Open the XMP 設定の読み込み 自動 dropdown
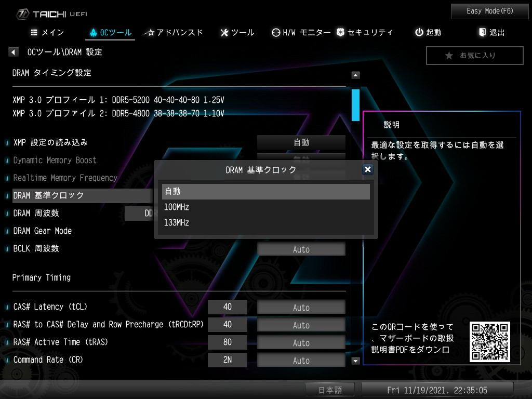This screenshot has height=399, width=532. click(x=301, y=142)
